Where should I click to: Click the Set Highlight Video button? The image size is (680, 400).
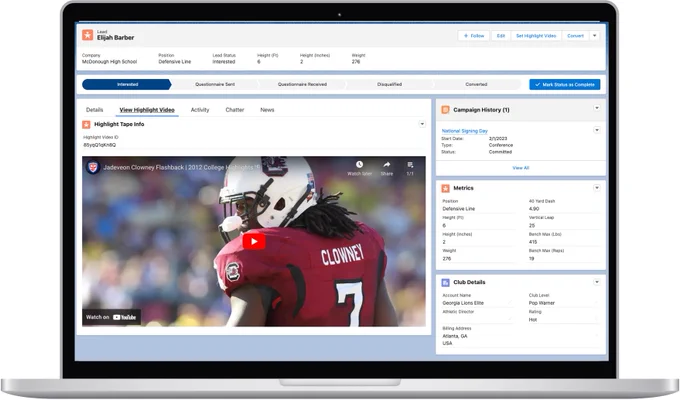tap(536, 36)
